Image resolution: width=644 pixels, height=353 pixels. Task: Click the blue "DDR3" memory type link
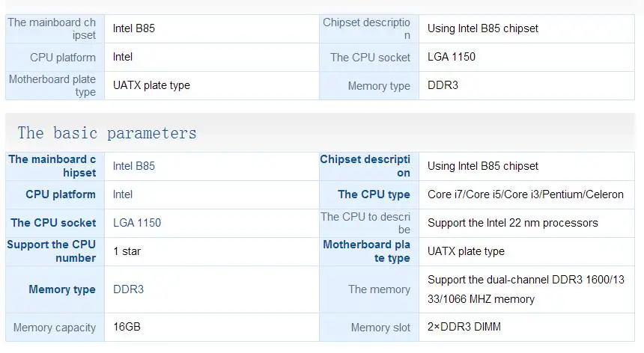pyautogui.click(x=128, y=289)
